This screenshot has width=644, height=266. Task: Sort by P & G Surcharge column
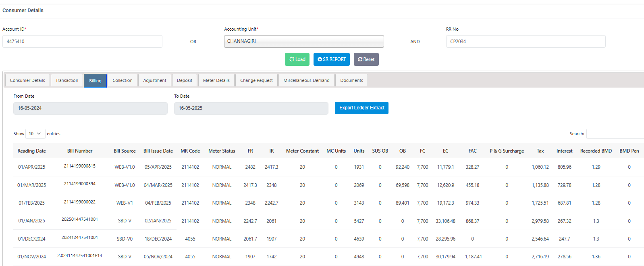(x=507, y=151)
